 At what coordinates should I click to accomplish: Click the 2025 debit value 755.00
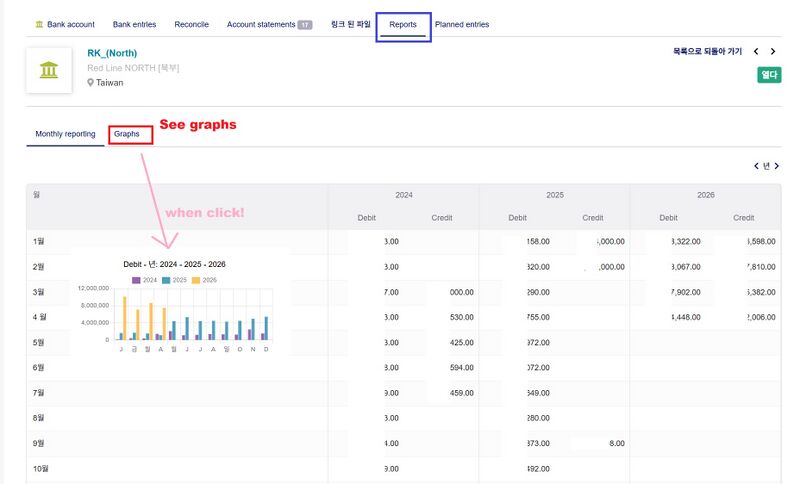[538, 317]
